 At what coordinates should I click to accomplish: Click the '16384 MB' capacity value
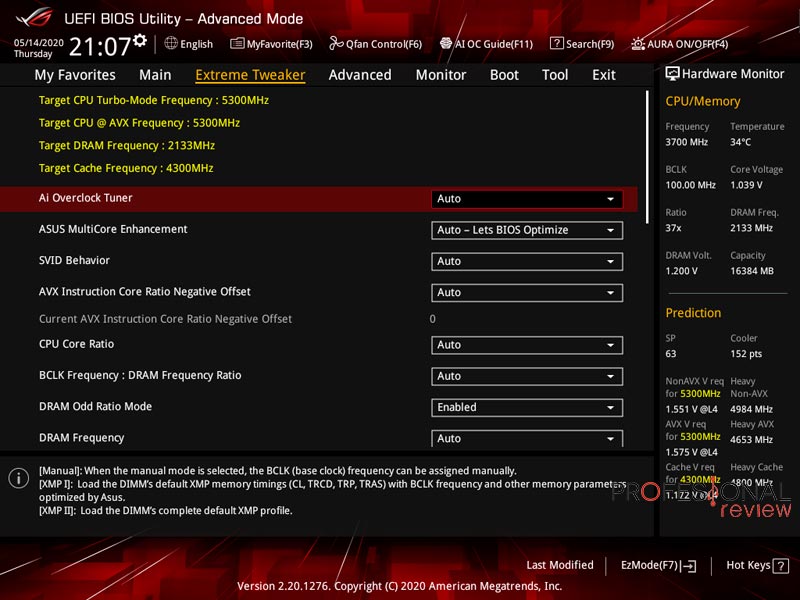[752, 271]
